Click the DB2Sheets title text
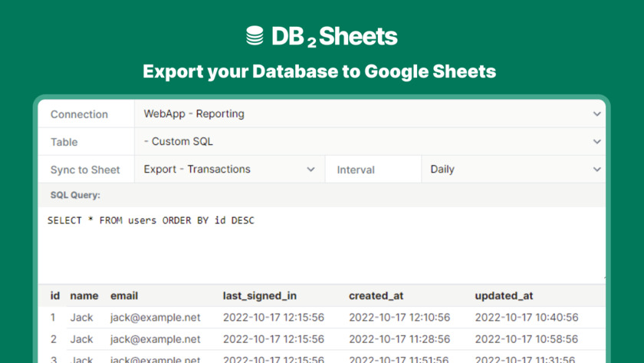The image size is (644, 363). tap(334, 37)
